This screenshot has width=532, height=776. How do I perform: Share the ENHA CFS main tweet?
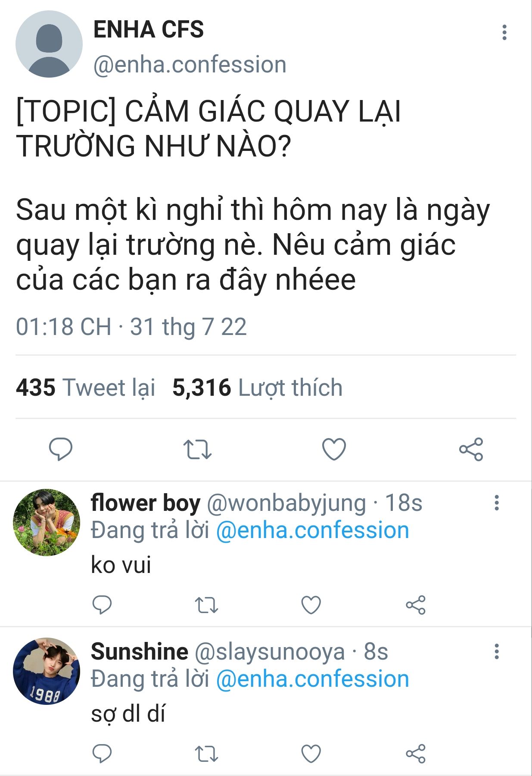click(x=471, y=449)
